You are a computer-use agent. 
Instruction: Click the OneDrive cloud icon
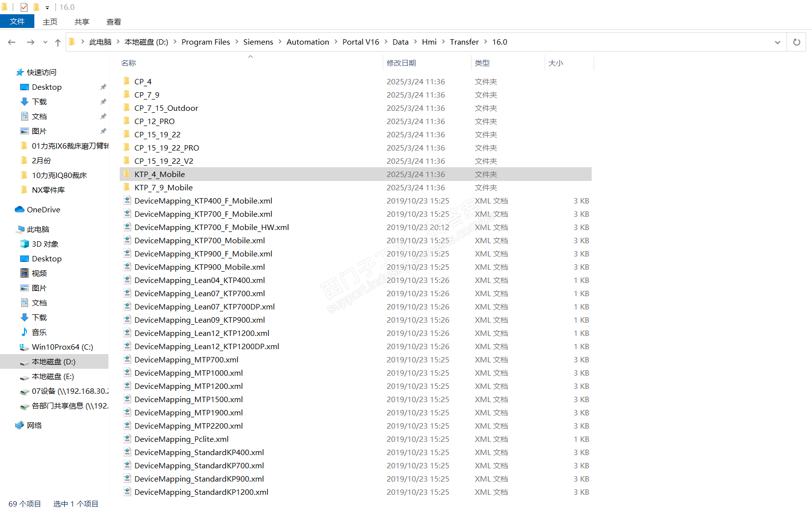tap(20, 210)
